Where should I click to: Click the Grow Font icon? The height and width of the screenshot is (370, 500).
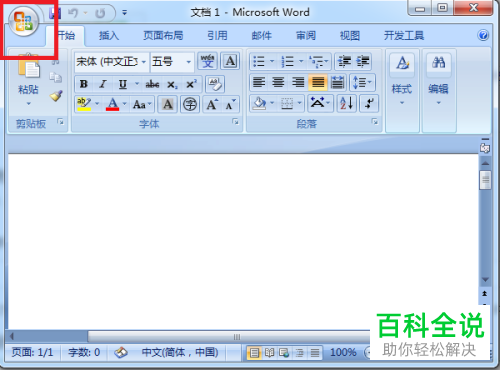coord(212,104)
